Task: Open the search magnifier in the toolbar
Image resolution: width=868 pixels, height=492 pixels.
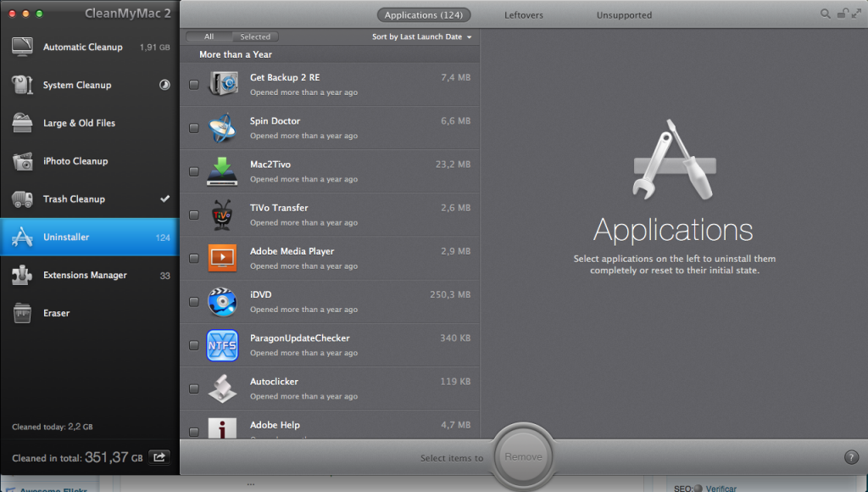Action: (826, 14)
